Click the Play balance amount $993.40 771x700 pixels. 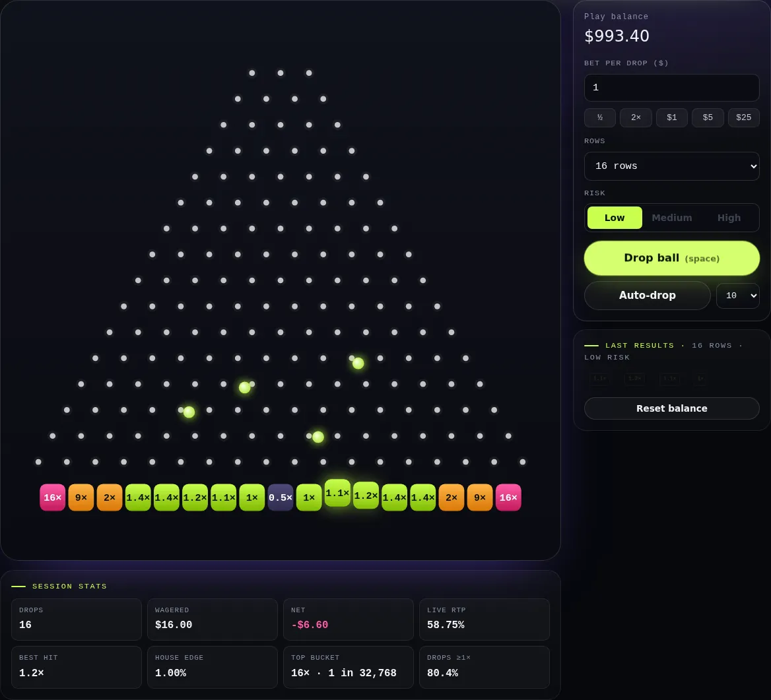(x=617, y=36)
